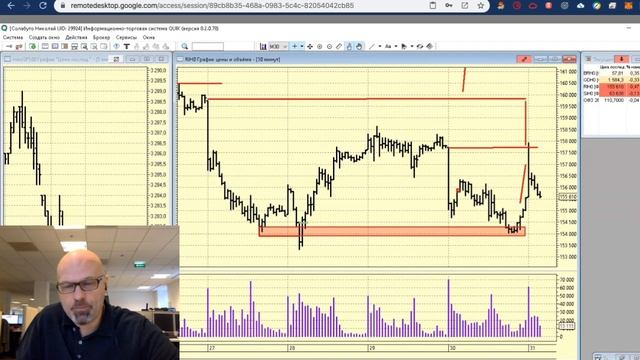640x360 pixels.
Task: Click the chart bars icon before interval box
Action: 263,46
